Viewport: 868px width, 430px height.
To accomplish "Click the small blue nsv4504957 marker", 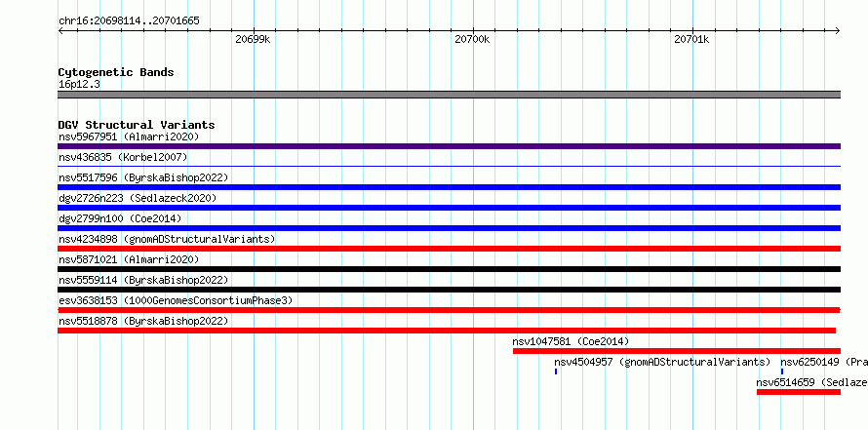I will pyautogui.click(x=556, y=371).
